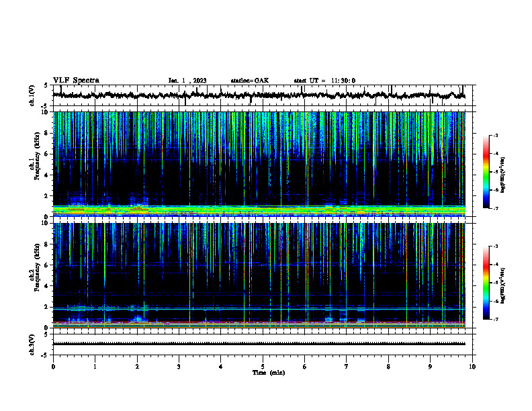Click the Time (min) axis label
The width and height of the screenshot is (532, 411).
coord(269,373)
